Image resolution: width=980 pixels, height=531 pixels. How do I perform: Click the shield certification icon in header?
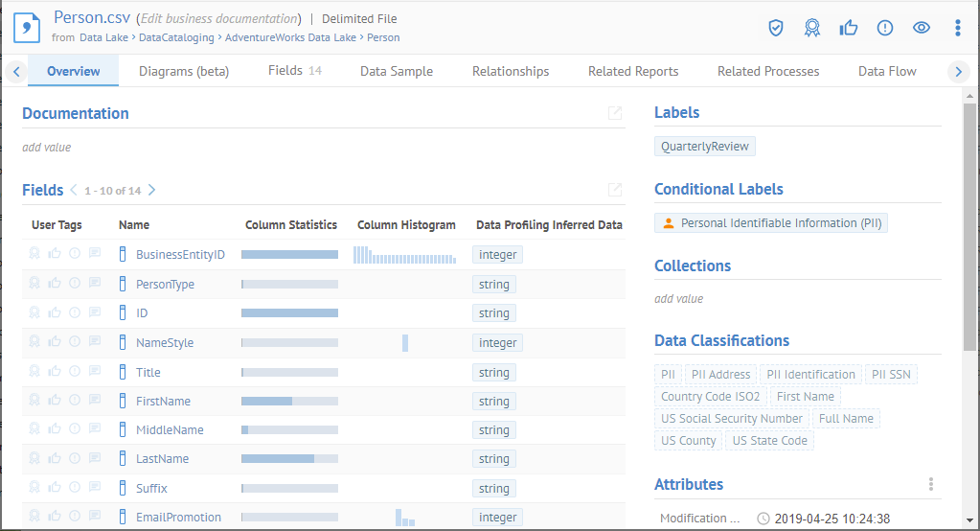tap(776, 28)
